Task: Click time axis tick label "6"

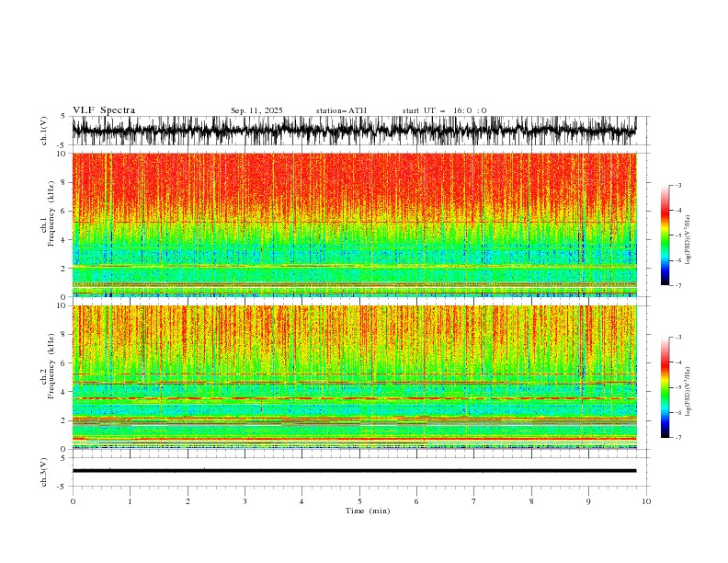Action: click(x=416, y=501)
